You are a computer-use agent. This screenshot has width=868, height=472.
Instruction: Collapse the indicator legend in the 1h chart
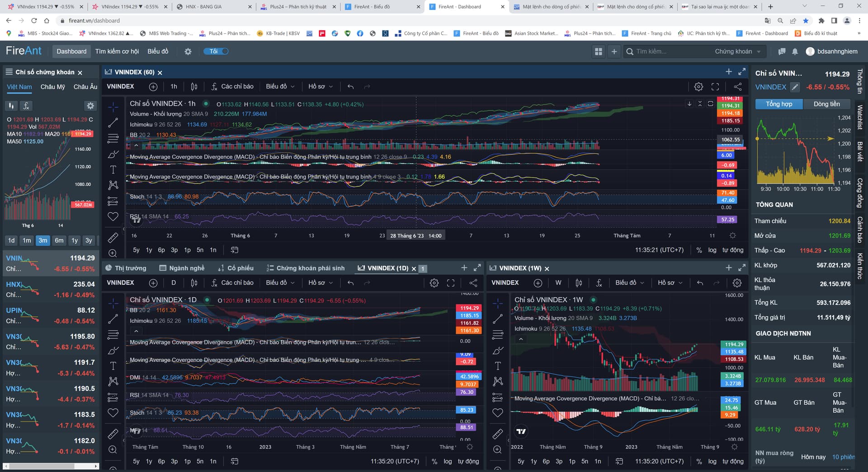136,145
